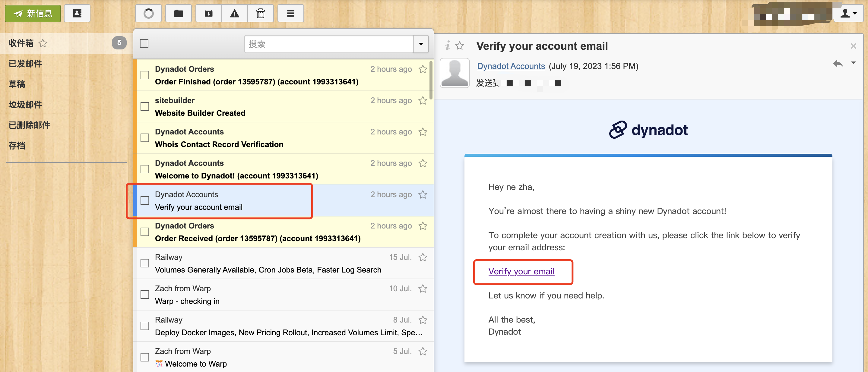
Task: Check the Order Received message checkbox
Action: click(145, 232)
